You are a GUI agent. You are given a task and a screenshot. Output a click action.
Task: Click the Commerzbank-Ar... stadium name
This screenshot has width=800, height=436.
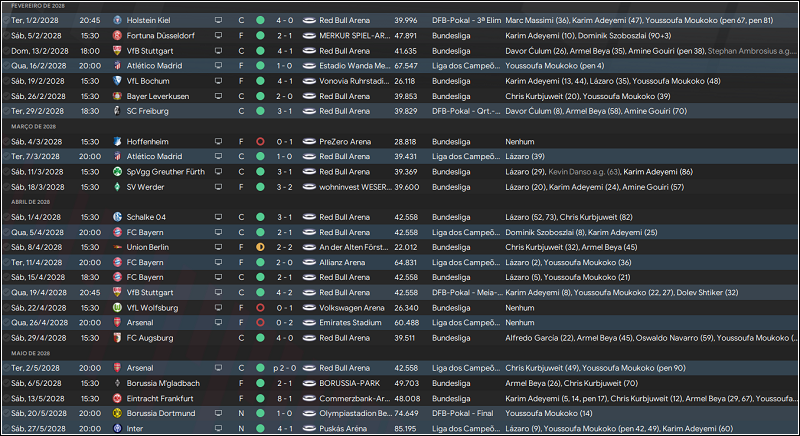(355, 399)
